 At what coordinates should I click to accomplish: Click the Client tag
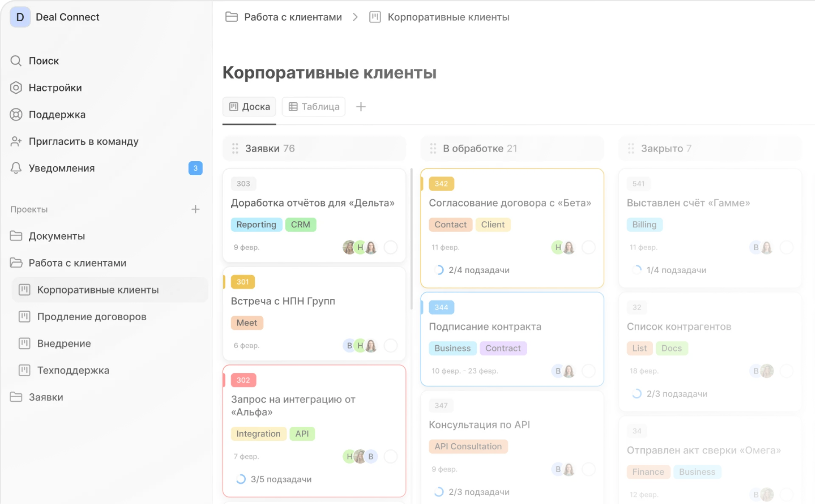pos(493,224)
